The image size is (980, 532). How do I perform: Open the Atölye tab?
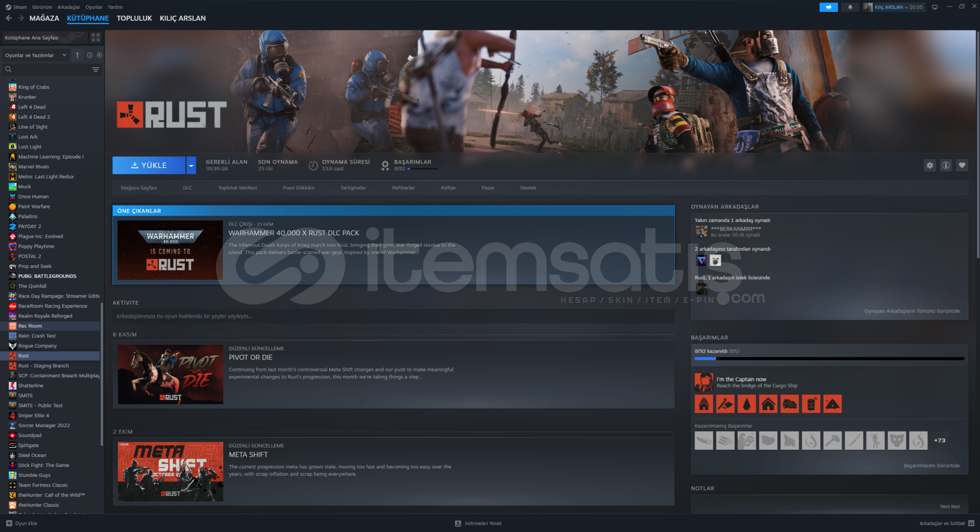(448, 188)
